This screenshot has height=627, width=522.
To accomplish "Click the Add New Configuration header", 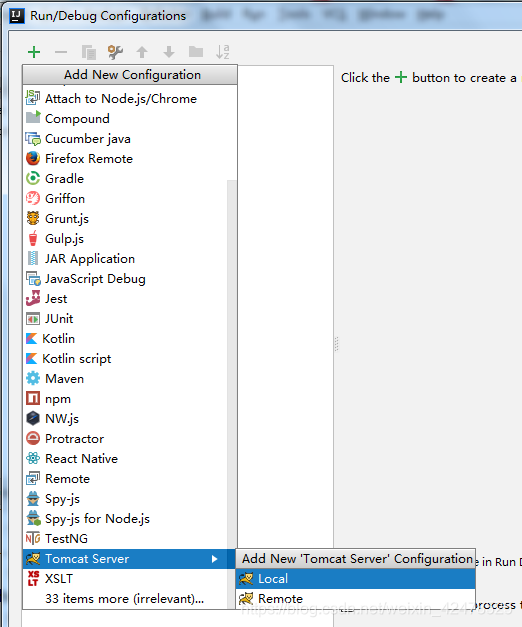I will [x=130, y=75].
